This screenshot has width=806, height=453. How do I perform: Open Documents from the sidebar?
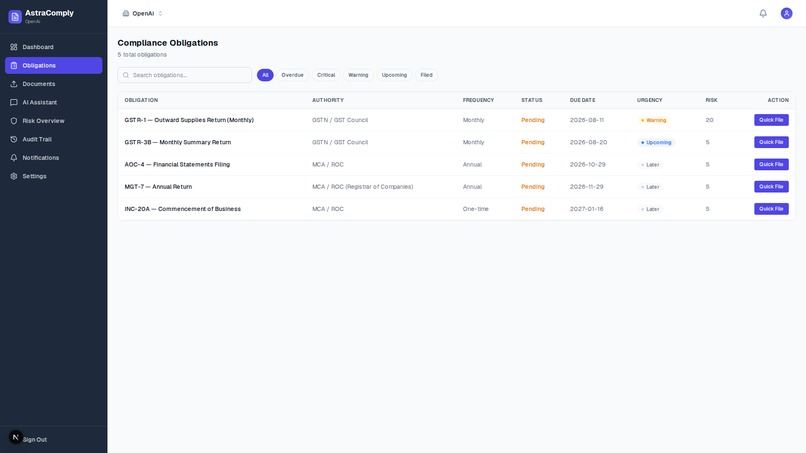pos(53,84)
